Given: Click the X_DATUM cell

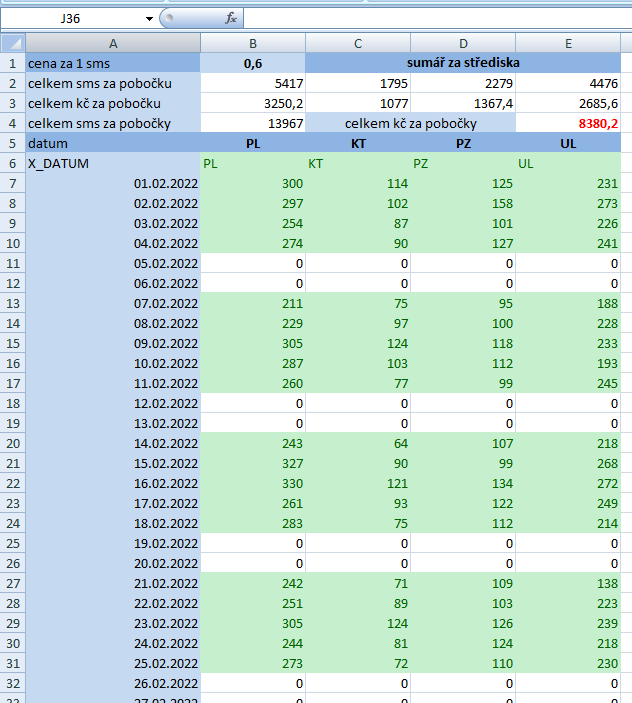Looking at the screenshot, I should pos(112,163).
